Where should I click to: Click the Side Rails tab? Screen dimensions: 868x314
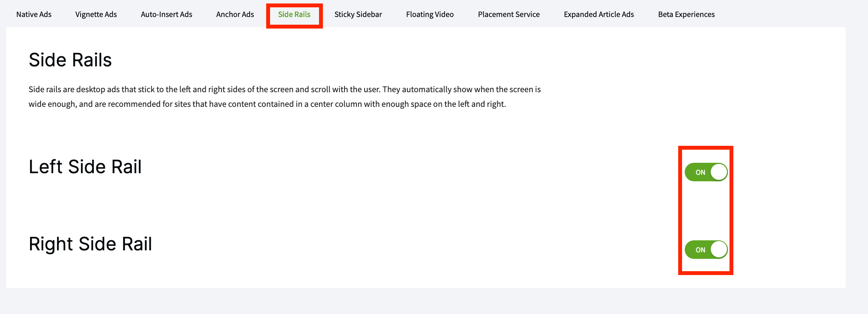[x=294, y=15]
